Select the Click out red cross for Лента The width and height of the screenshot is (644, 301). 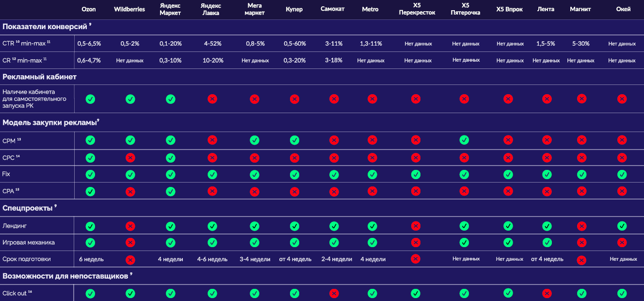coord(547,294)
